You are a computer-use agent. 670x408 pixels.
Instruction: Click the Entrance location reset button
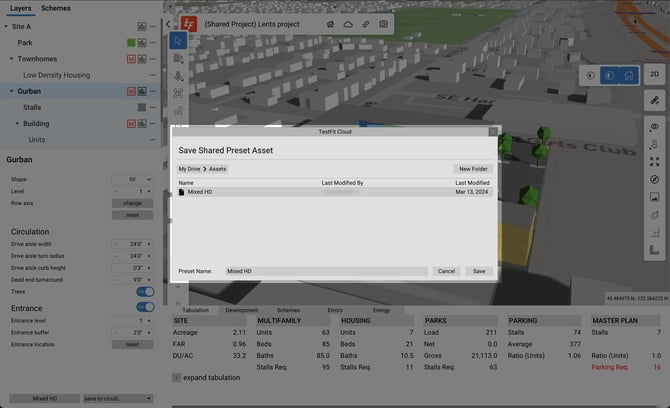tap(132, 345)
